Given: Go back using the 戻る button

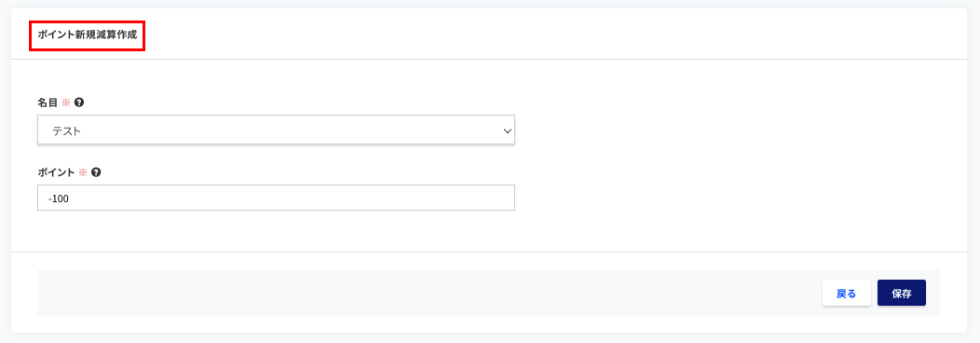Looking at the screenshot, I should 846,293.
